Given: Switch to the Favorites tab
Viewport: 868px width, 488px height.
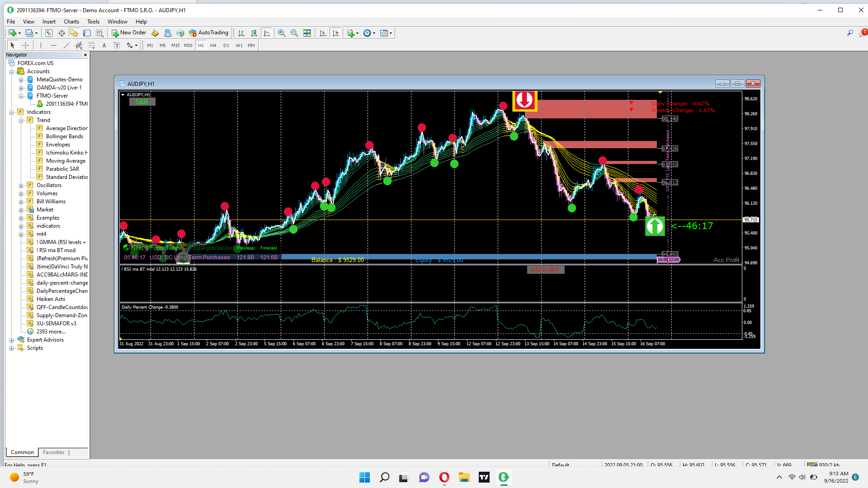Looking at the screenshot, I should 53,452.
